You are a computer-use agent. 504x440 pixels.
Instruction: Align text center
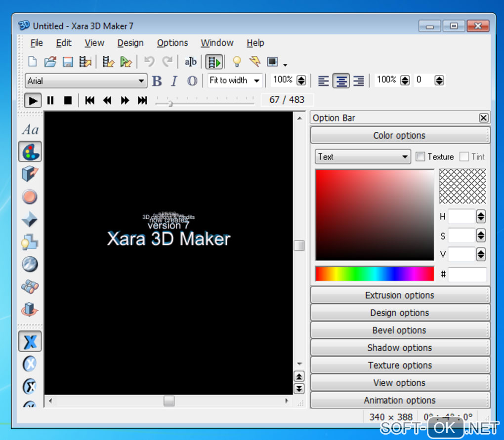[341, 81]
